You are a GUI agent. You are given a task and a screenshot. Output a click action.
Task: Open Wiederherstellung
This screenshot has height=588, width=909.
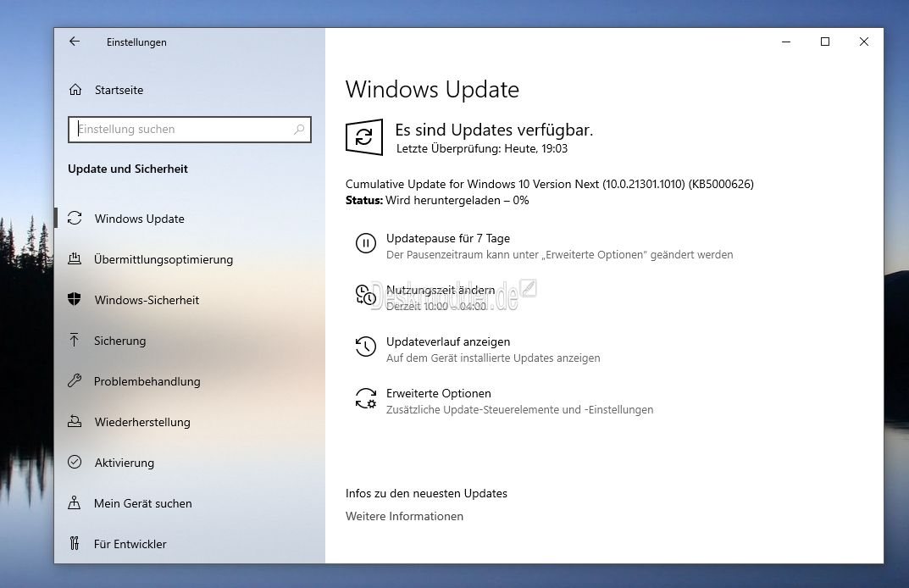(x=142, y=422)
